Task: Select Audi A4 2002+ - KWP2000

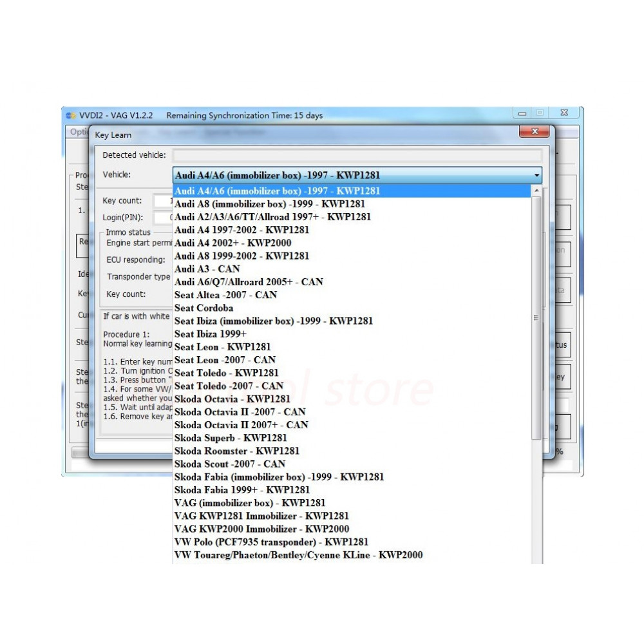Action: (232, 243)
